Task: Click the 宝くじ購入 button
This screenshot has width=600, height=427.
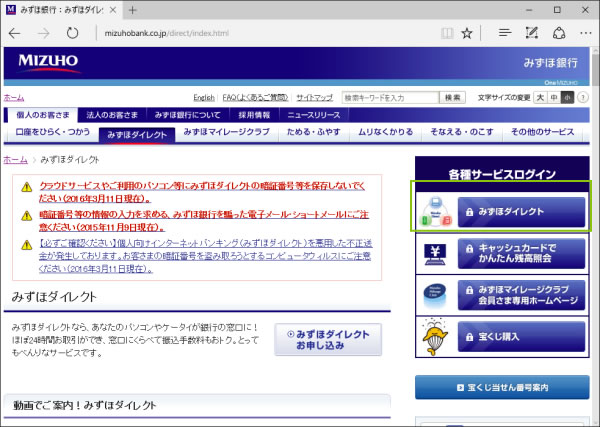Action: pyautogui.click(x=521, y=337)
